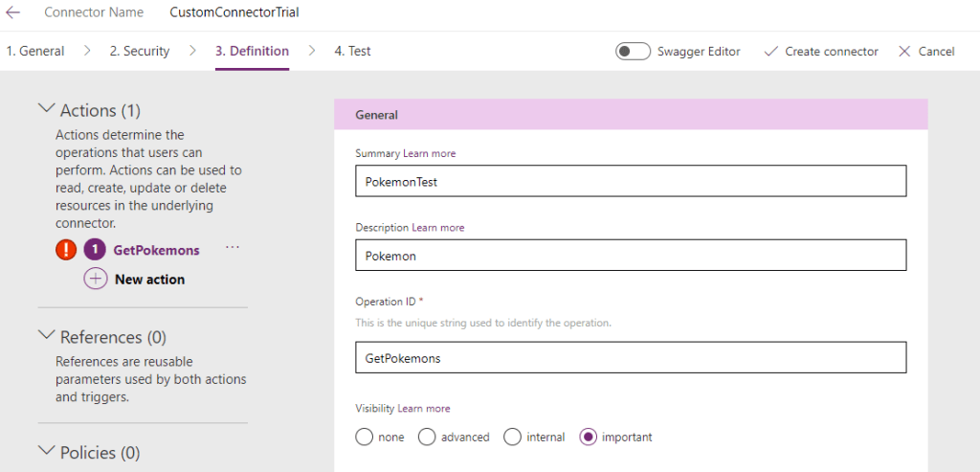Click the purple number 1 badge
The width and height of the screenshot is (980, 472).
pos(95,250)
